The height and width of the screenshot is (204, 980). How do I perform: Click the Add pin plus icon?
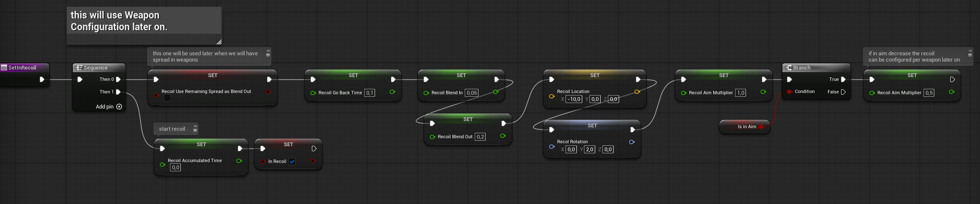(x=119, y=107)
